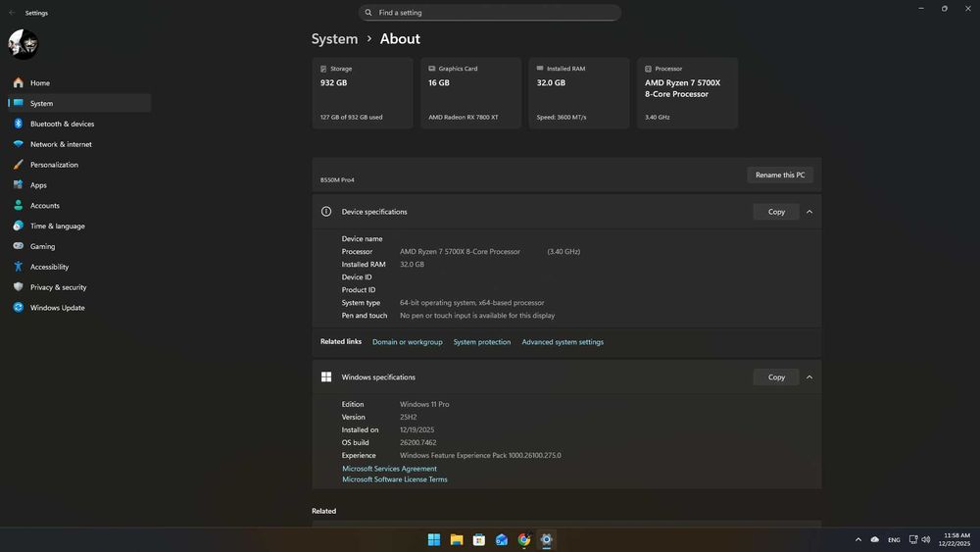
Task: Copy the Device specifications
Action: 776,212
